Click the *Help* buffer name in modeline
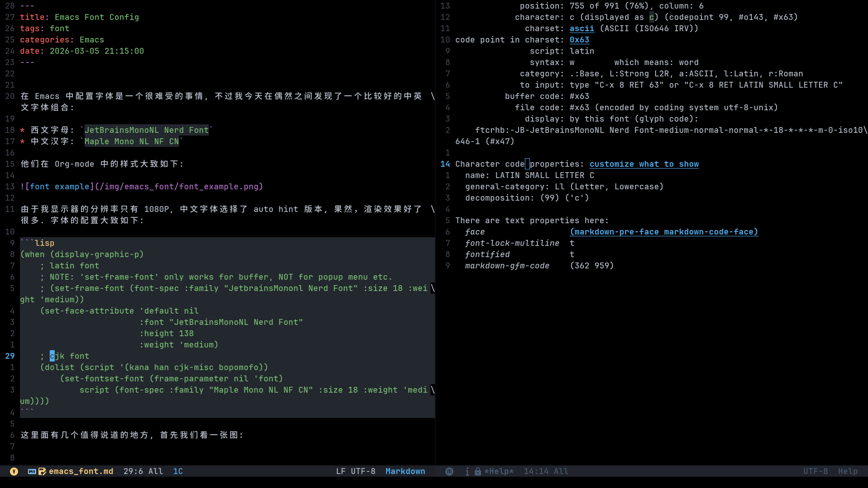Screen dimensions: 868x488 pyautogui.click(x=499, y=471)
